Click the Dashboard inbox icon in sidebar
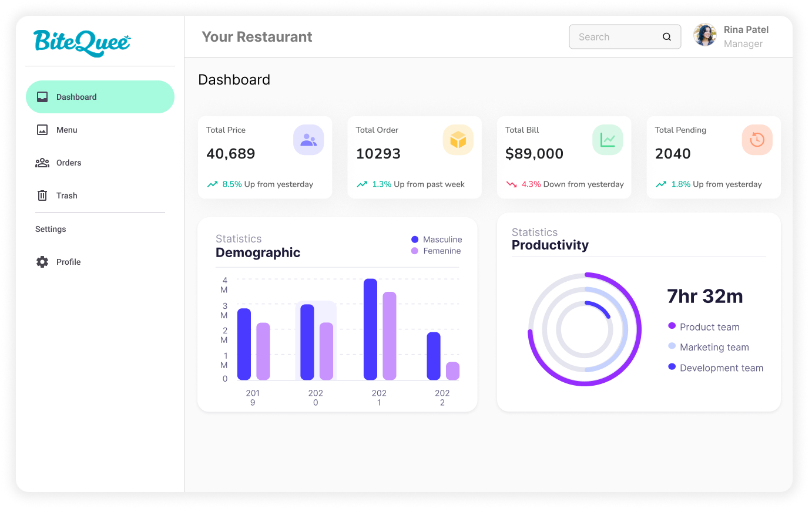The image size is (812, 509). coord(42,97)
